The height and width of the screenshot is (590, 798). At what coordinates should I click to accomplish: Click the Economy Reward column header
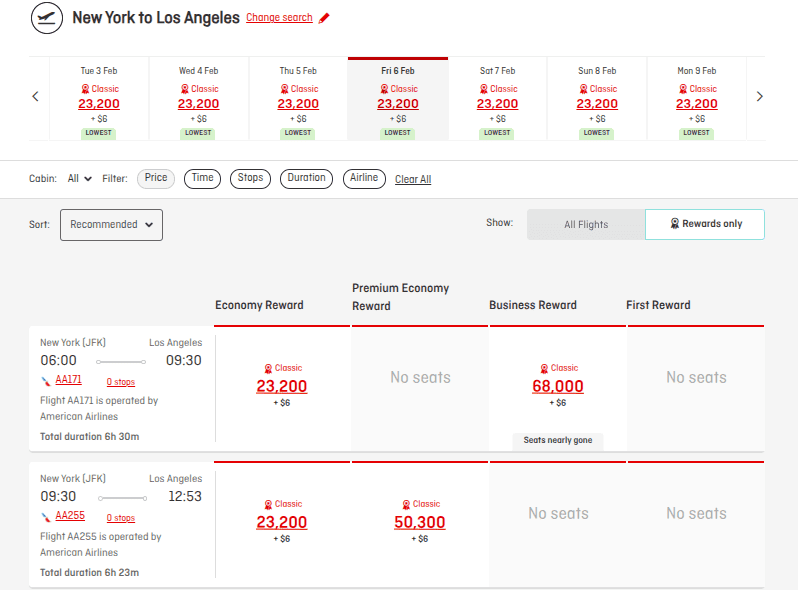pos(259,305)
